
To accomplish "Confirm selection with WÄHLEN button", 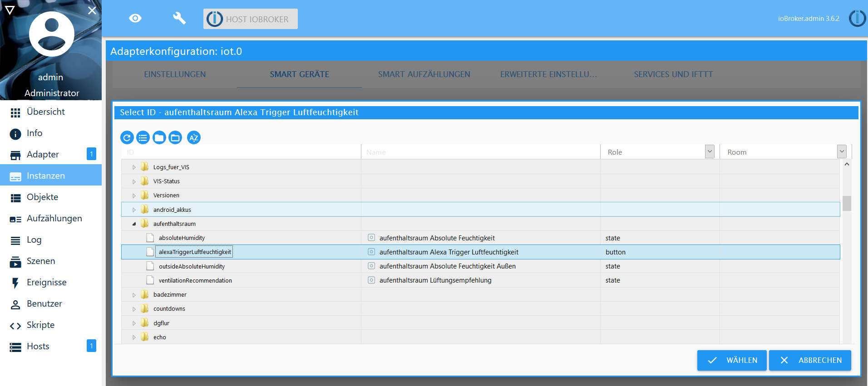I will 732,360.
